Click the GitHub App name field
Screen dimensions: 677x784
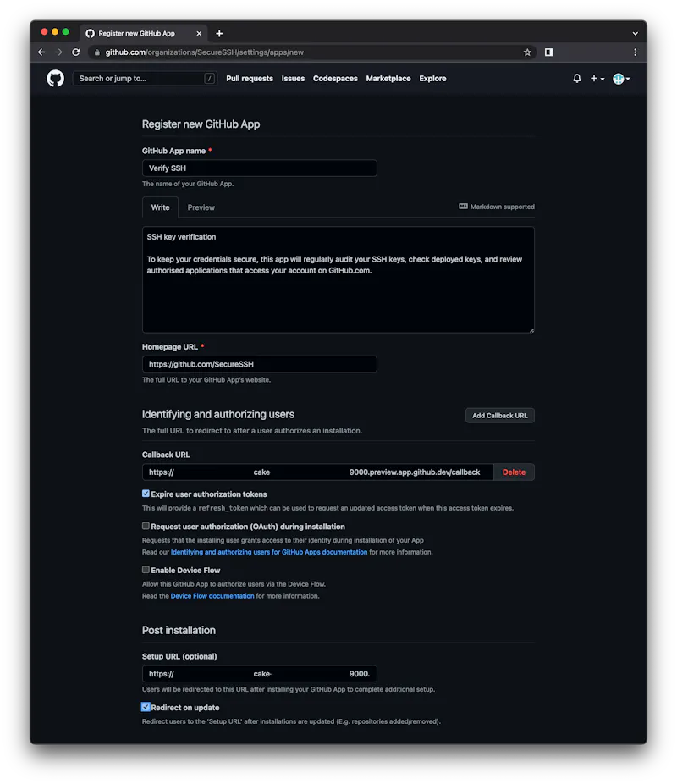(x=259, y=168)
